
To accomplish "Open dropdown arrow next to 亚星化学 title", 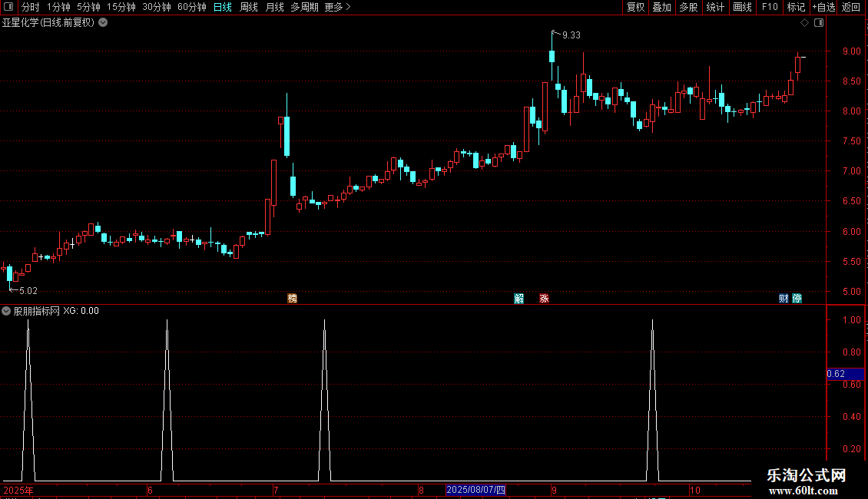I will pos(103,23).
